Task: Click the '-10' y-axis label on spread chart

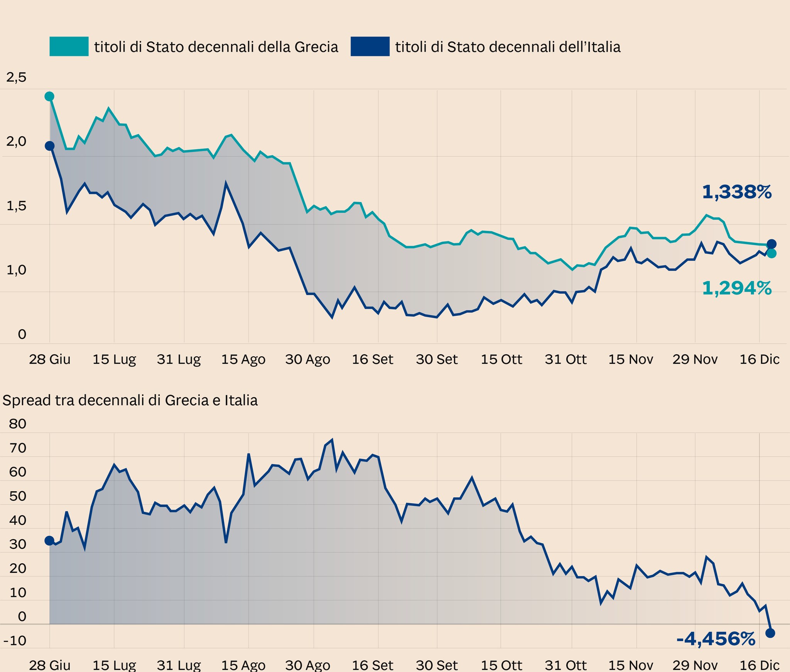Action: (15, 640)
